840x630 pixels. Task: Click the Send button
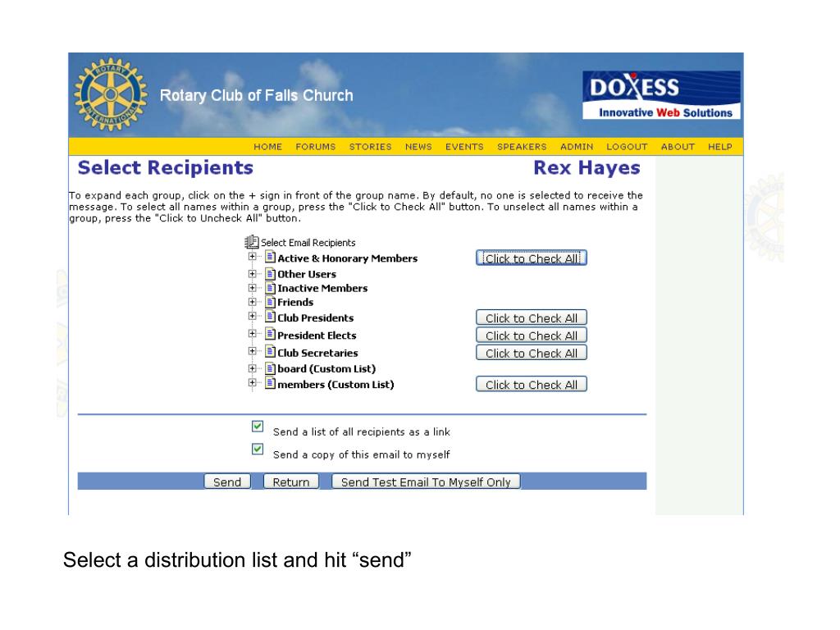click(x=227, y=482)
